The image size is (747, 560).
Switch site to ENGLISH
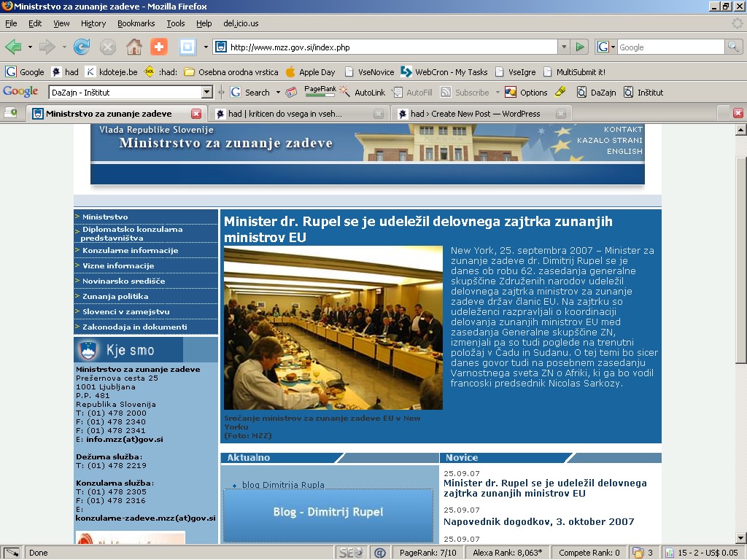pyautogui.click(x=624, y=151)
